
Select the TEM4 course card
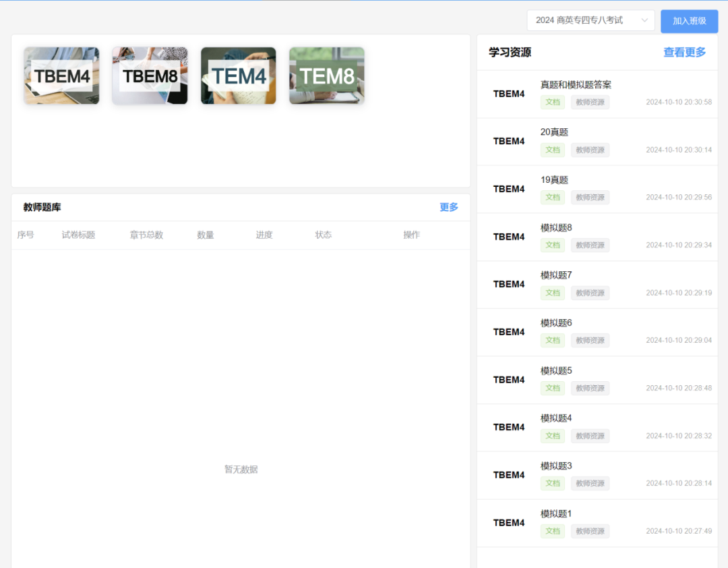(238, 76)
